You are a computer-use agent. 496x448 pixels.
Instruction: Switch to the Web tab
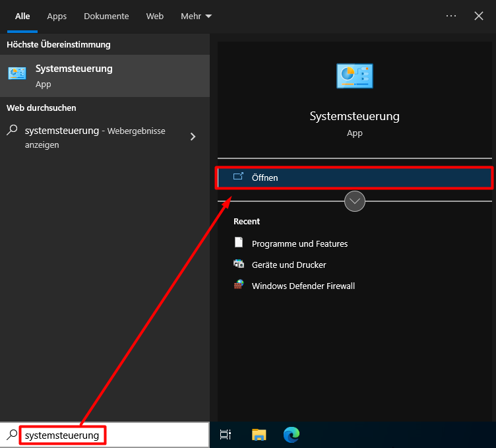click(x=155, y=16)
